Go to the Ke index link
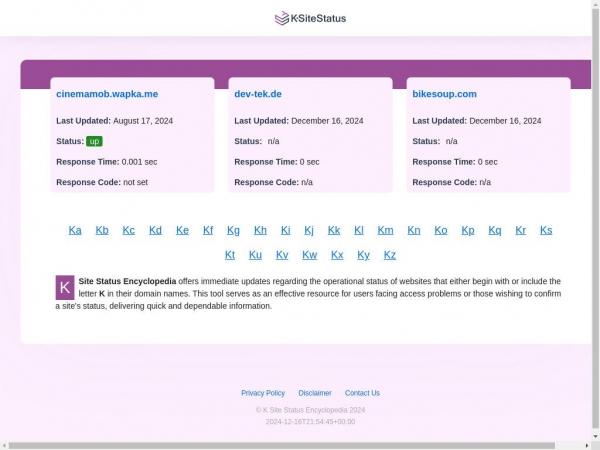The width and height of the screenshot is (600, 450). coord(182,230)
